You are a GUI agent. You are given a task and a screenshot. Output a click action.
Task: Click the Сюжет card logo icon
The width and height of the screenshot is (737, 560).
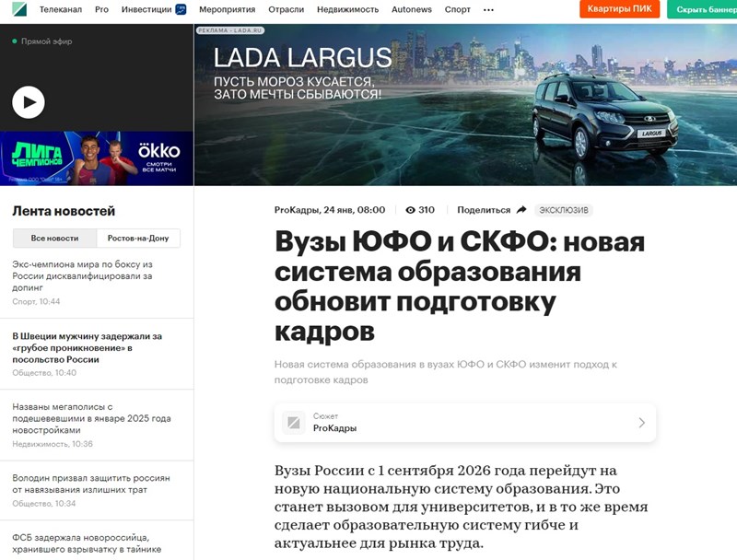294,423
